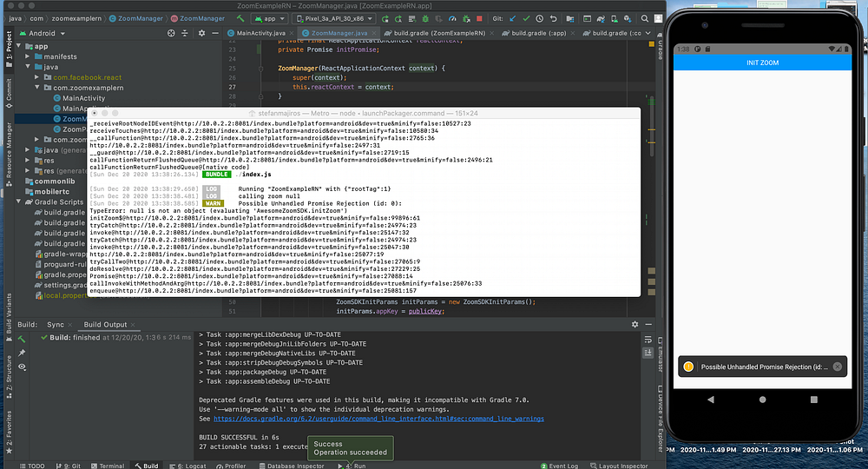Click the Git rollback undo arrow
This screenshot has height=469, width=868.
point(552,18)
